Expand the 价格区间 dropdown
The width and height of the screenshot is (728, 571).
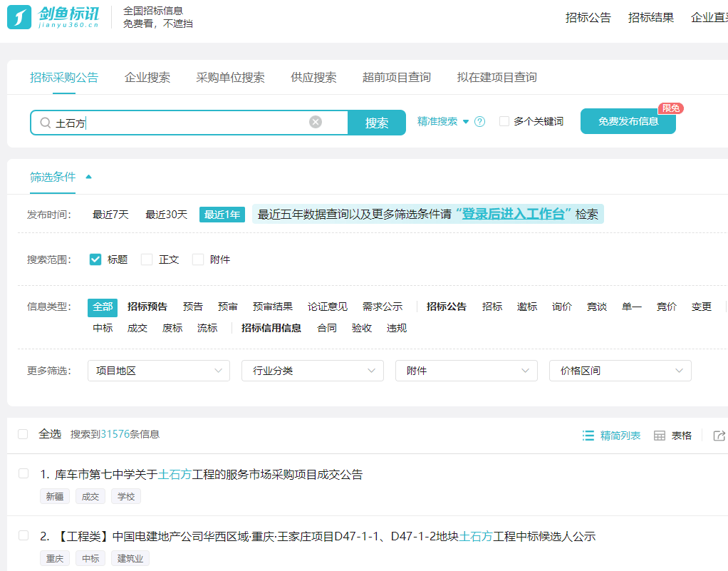(x=620, y=371)
